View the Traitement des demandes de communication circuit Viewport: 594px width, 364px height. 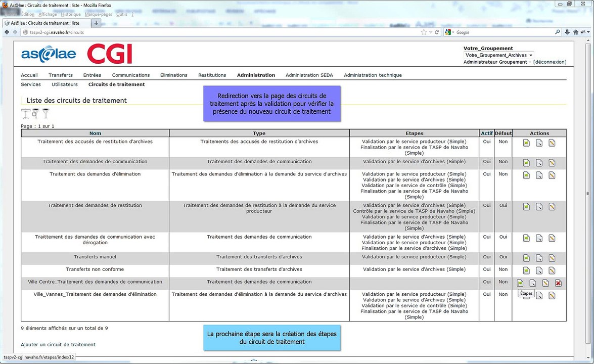coord(539,163)
